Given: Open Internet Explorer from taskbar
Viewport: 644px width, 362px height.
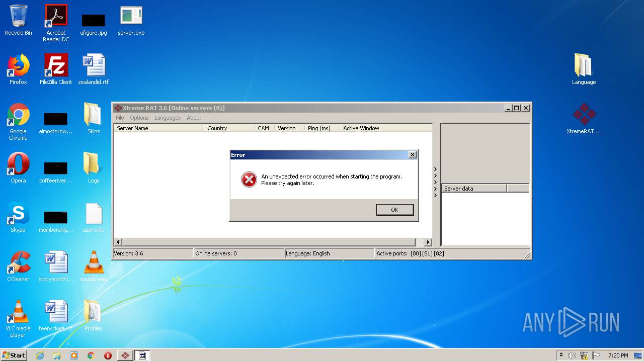Looking at the screenshot, I should click(40, 355).
